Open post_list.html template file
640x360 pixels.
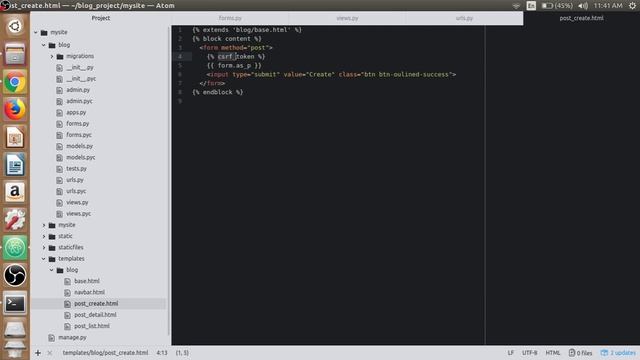click(92, 326)
